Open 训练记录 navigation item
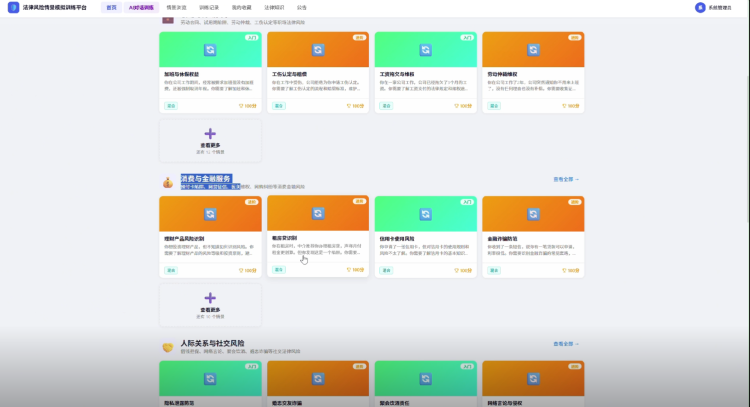 [x=209, y=8]
